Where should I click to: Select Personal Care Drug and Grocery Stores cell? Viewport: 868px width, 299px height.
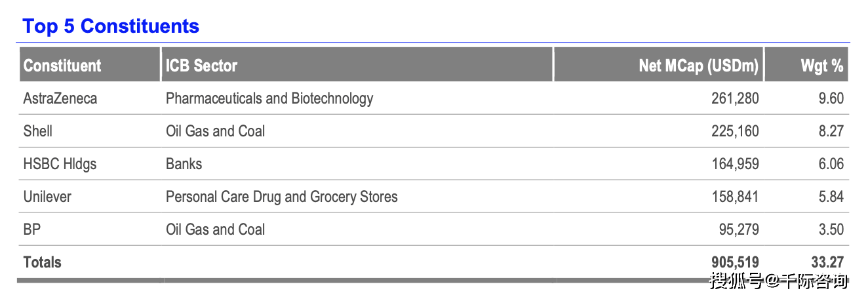point(282,197)
